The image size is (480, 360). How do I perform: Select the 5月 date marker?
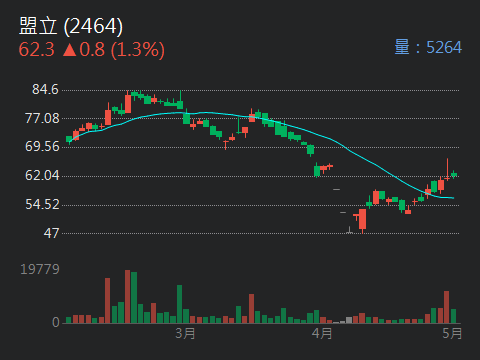(452, 333)
